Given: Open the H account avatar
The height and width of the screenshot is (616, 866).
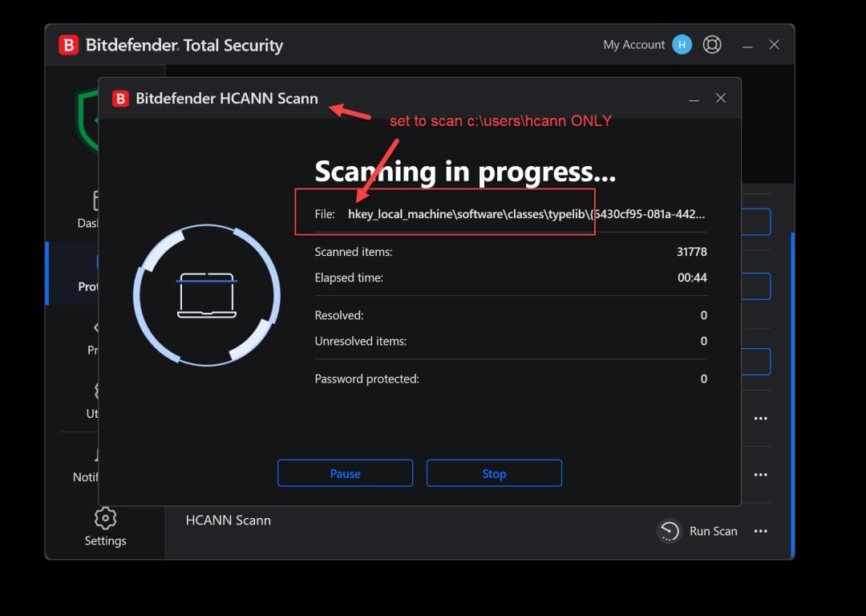Looking at the screenshot, I should coord(682,45).
